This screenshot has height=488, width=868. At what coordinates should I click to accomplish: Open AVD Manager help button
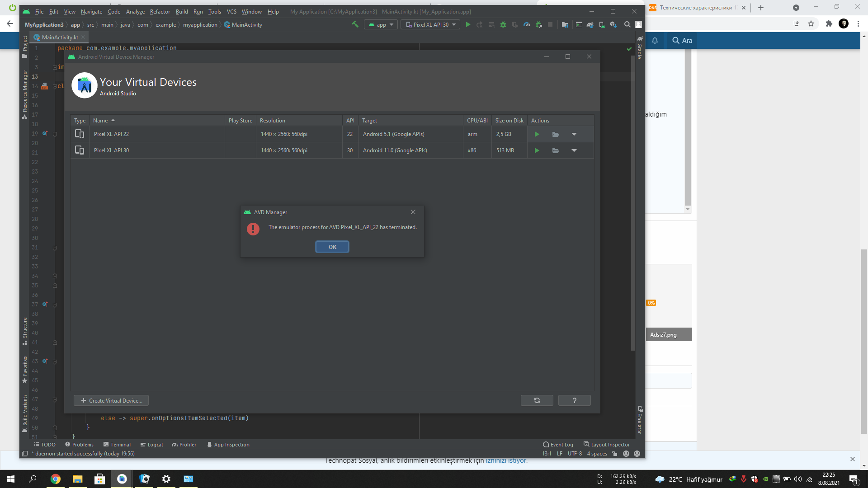coord(574,400)
